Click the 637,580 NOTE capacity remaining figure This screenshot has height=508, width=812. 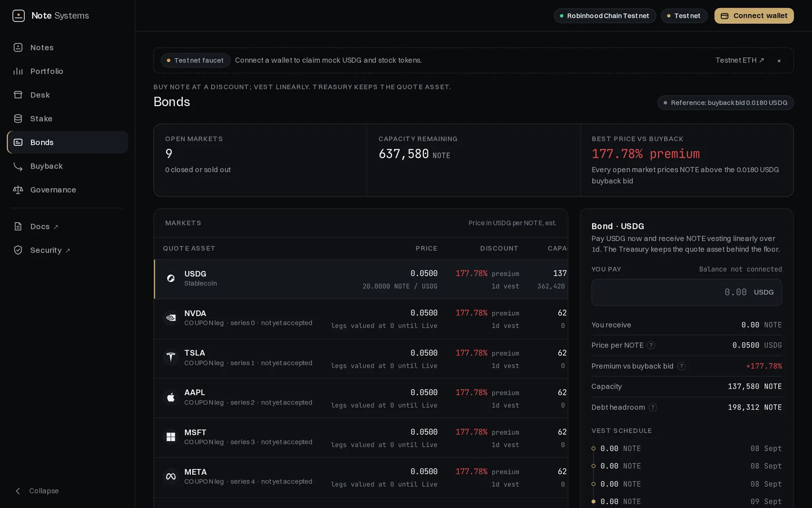pos(415,154)
